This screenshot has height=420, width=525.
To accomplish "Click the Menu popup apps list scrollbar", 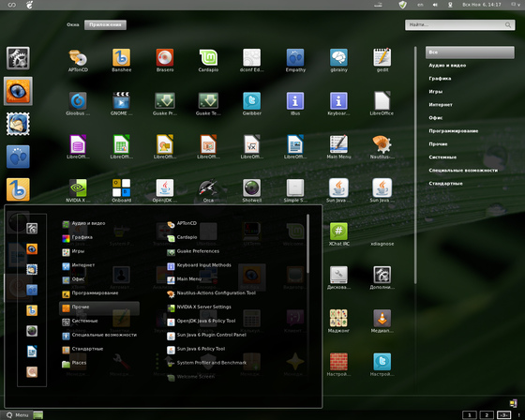I will click(308, 244).
